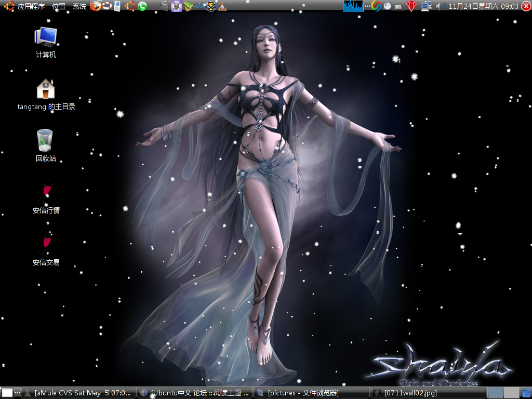Click the gold trophy launcher icon

(211, 6)
